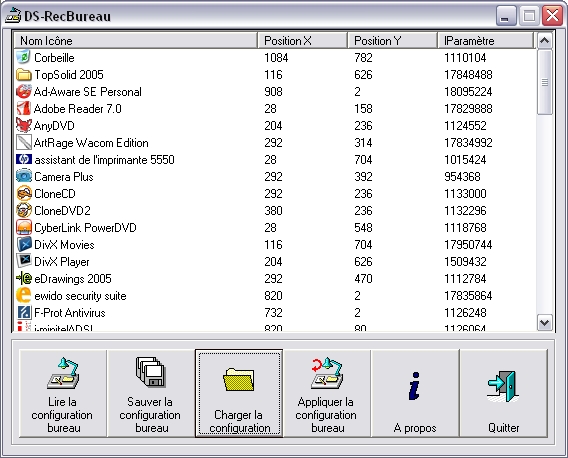Click Lire la configuration bureau button
This screenshot has height=458, width=568.
[x=63, y=393]
